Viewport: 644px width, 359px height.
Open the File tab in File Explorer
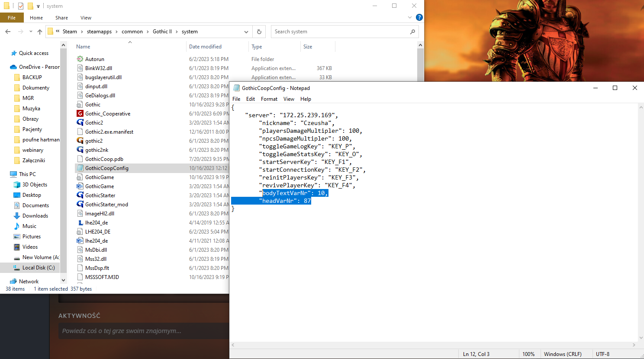coord(12,18)
